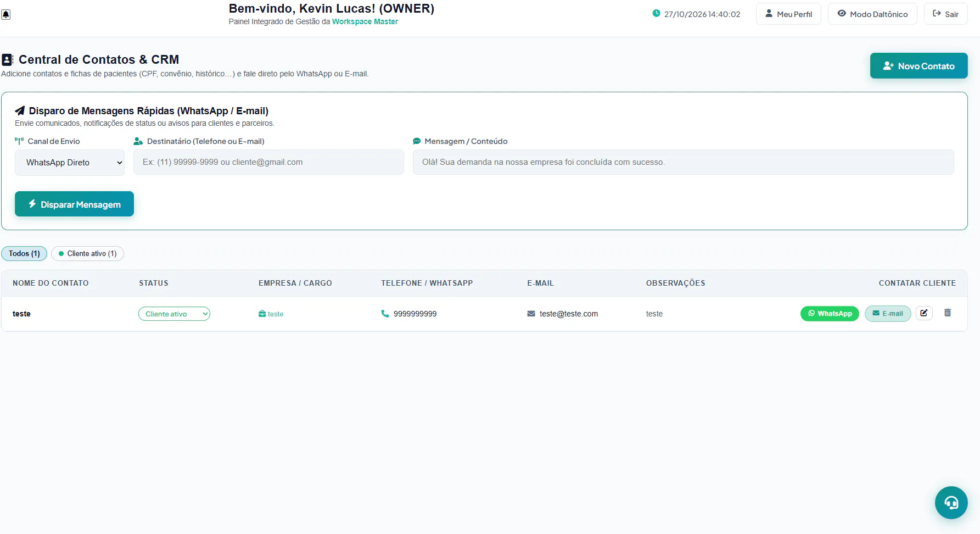
Task: Click the phone number 9999999999
Action: tap(415, 314)
